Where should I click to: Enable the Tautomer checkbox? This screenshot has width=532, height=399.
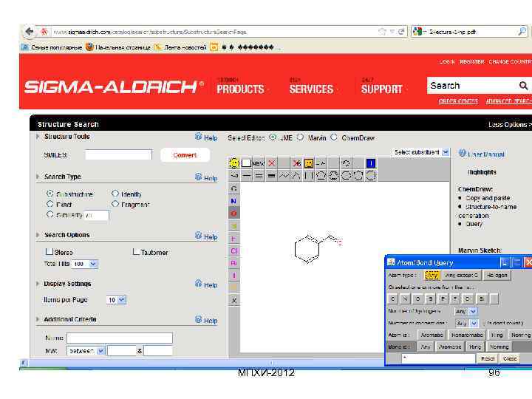(x=136, y=252)
